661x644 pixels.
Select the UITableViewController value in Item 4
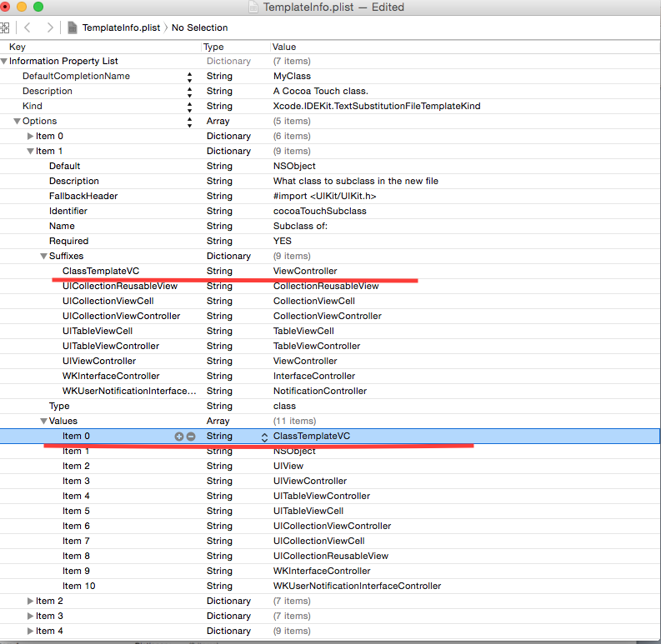click(322, 496)
